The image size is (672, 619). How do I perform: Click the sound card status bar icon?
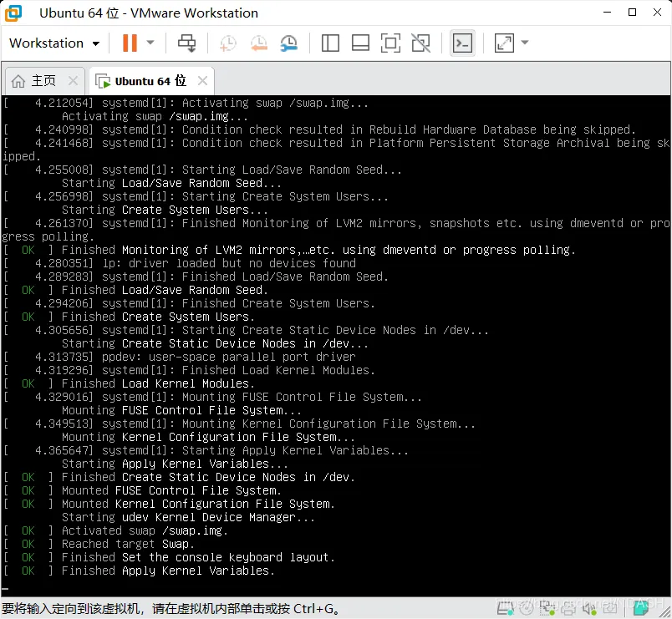(590, 609)
